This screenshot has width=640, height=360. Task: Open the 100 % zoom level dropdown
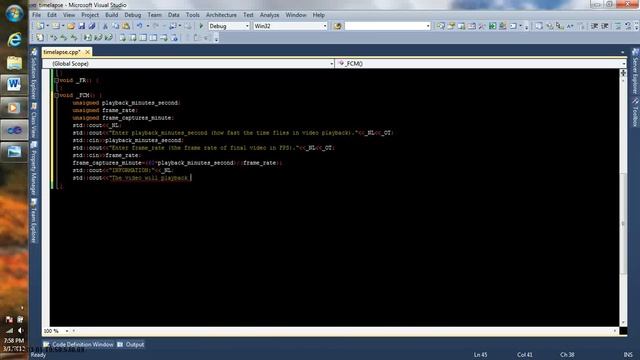(67, 331)
